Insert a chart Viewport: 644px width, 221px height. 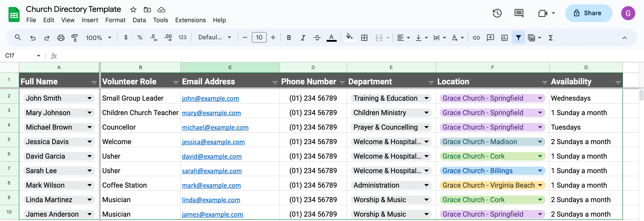504,38
